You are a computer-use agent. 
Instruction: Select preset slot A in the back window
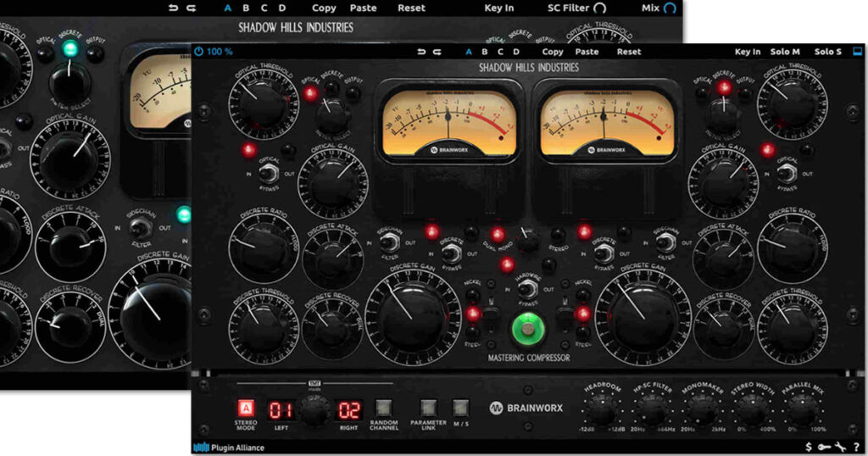(x=227, y=8)
